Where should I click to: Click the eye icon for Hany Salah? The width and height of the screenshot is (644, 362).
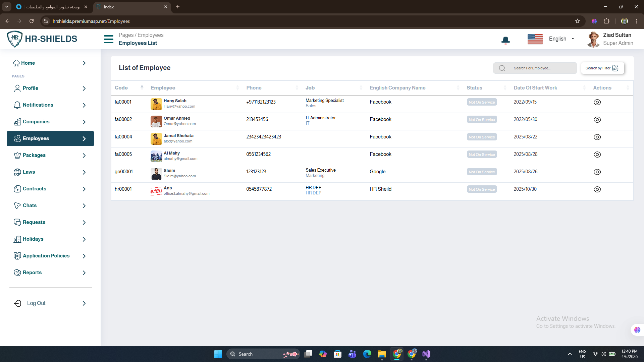point(597,102)
